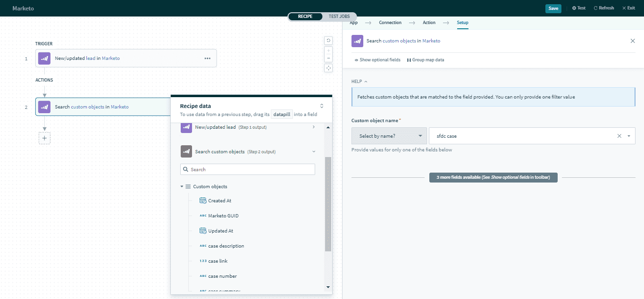
Task: Click Show optional fields
Action: [x=379, y=59]
